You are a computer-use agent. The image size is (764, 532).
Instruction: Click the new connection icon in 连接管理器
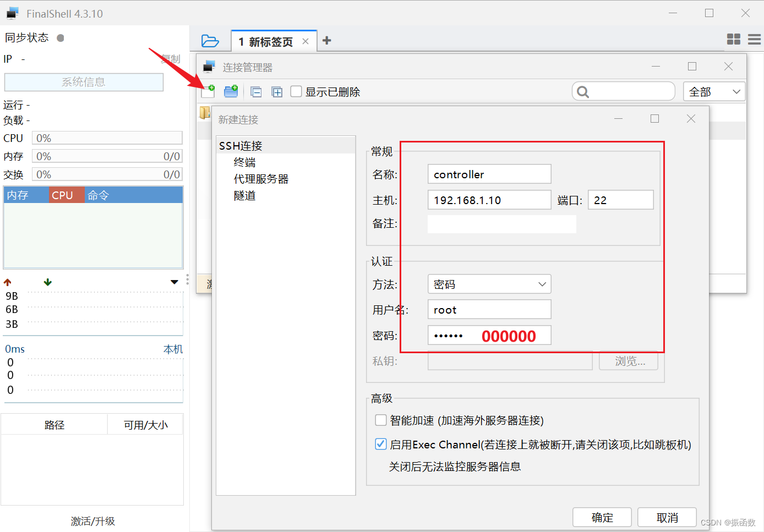tap(208, 91)
